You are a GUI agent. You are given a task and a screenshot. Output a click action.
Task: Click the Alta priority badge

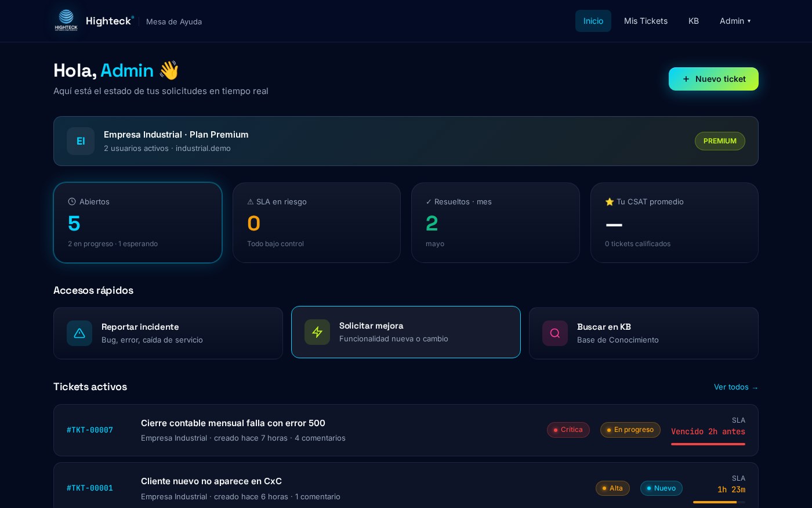(x=612, y=488)
